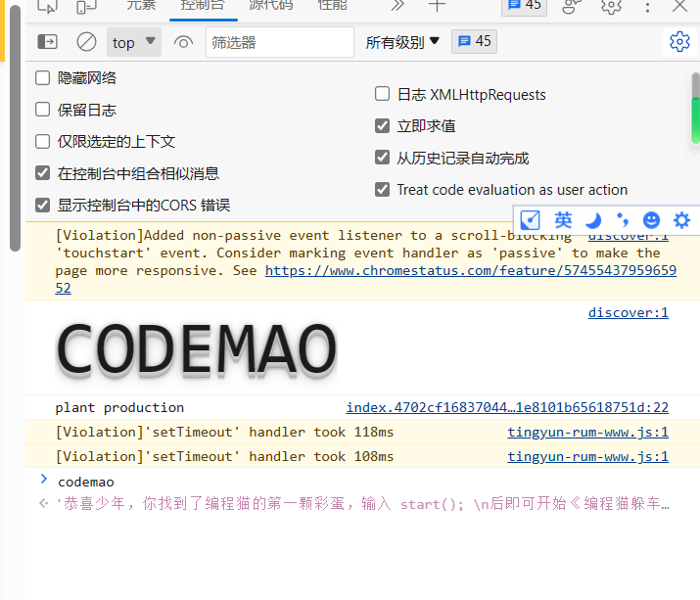Click the eye live expression icon
Viewport: 700px width, 600px height.
click(x=183, y=42)
